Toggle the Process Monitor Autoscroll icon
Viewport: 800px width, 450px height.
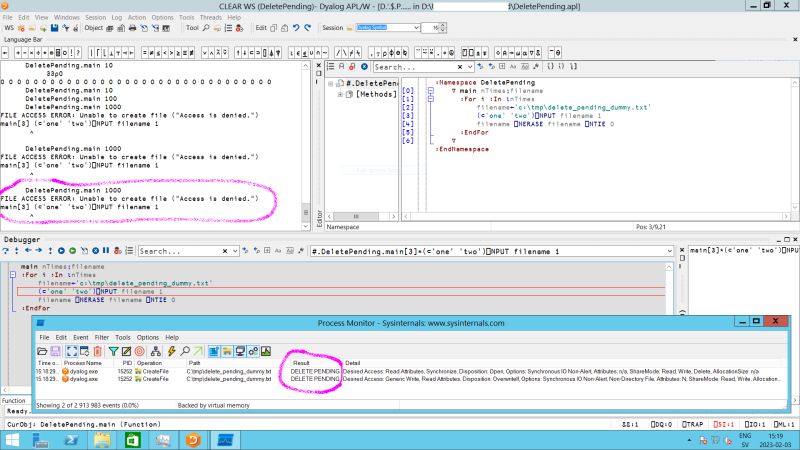click(x=84, y=351)
